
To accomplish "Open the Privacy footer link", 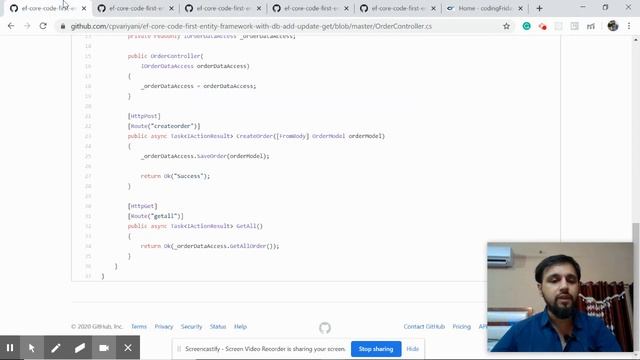I will [x=164, y=327].
